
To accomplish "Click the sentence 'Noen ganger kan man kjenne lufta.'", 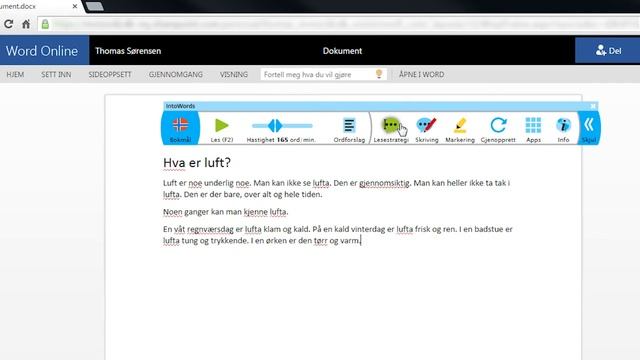I will pyautogui.click(x=226, y=212).
